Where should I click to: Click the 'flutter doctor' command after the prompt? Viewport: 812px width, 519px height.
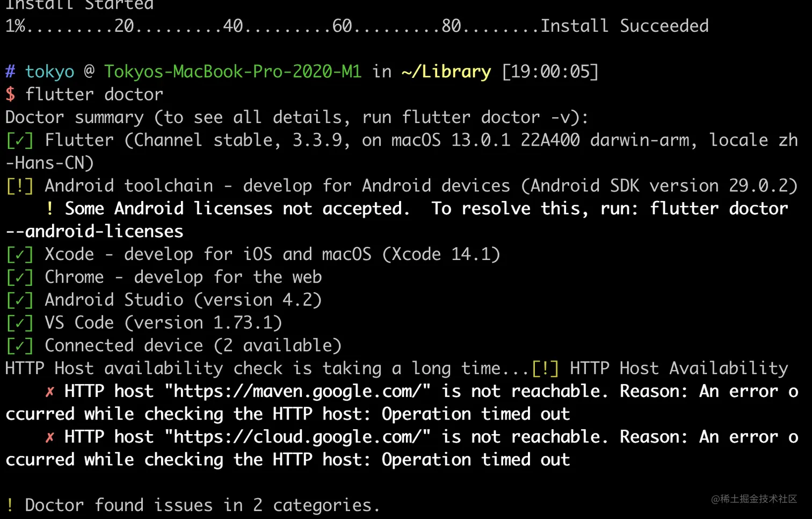[94, 95]
